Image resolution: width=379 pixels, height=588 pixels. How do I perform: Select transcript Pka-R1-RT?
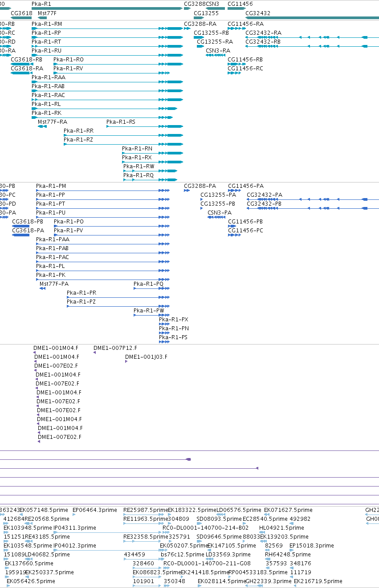click(46, 42)
